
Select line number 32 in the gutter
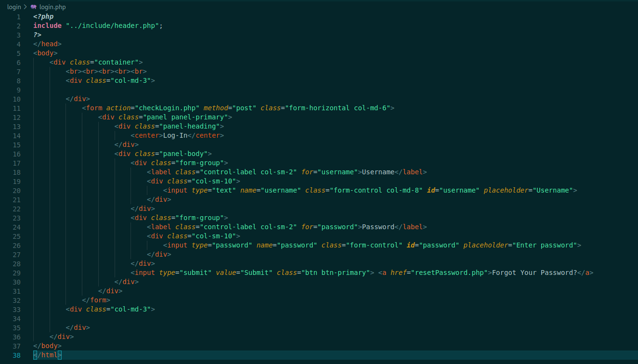pyautogui.click(x=17, y=300)
